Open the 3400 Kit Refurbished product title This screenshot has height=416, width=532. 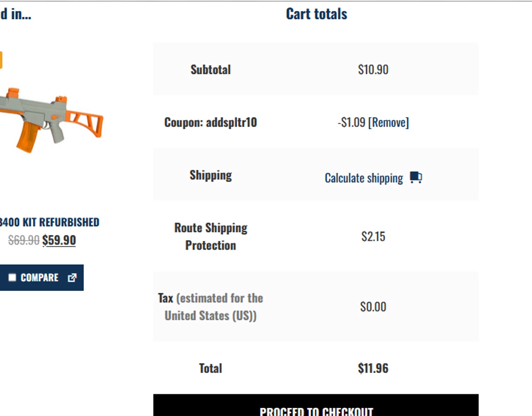pyautogui.click(x=50, y=222)
